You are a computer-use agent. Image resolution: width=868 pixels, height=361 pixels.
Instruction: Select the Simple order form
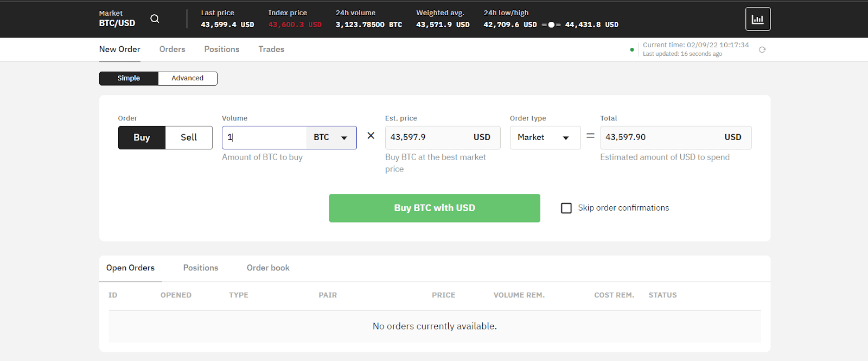[129, 78]
